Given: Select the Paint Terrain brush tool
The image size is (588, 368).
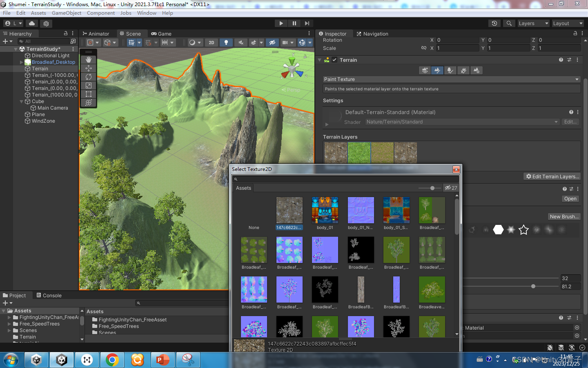Looking at the screenshot, I should 437,70.
